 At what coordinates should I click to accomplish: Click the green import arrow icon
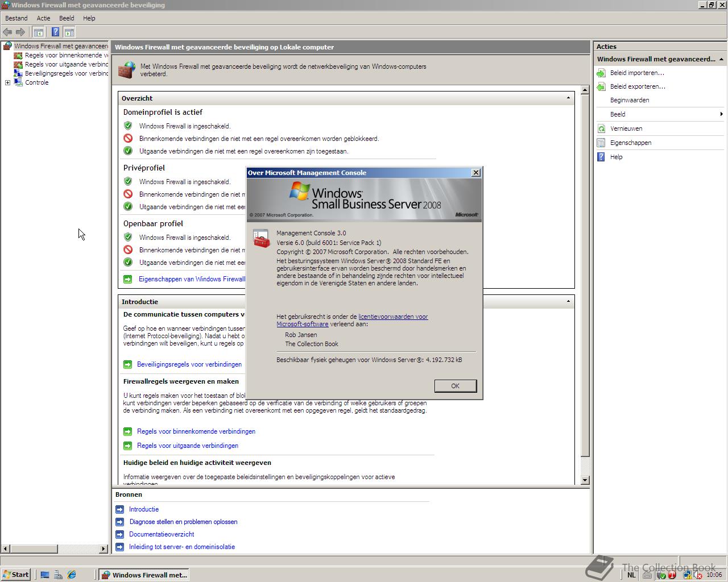(601, 73)
